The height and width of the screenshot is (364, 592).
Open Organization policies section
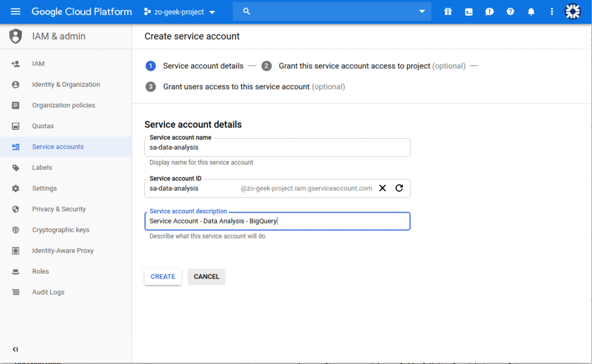pyautogui.click(x=66, y=105)
